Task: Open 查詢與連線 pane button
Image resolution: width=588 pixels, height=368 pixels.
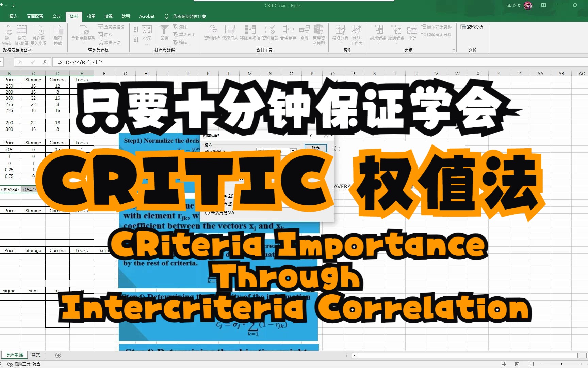Action: click(x=111, y=27)
